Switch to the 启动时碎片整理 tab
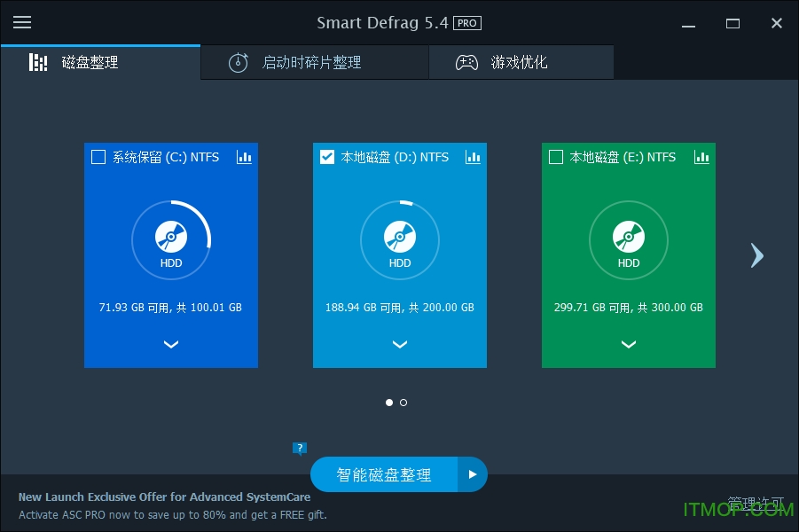Image resolution: width=799 pixels, height=532 pixels. tap(315, 62)
